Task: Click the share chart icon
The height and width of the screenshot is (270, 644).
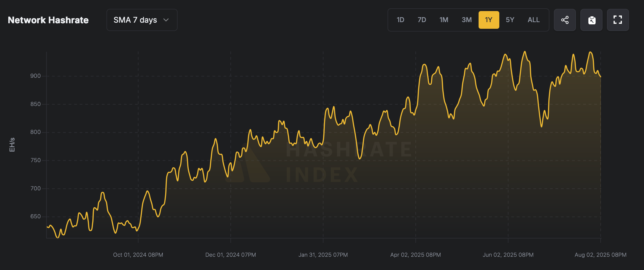Action: pyautogui.click(x=565, y=20)
